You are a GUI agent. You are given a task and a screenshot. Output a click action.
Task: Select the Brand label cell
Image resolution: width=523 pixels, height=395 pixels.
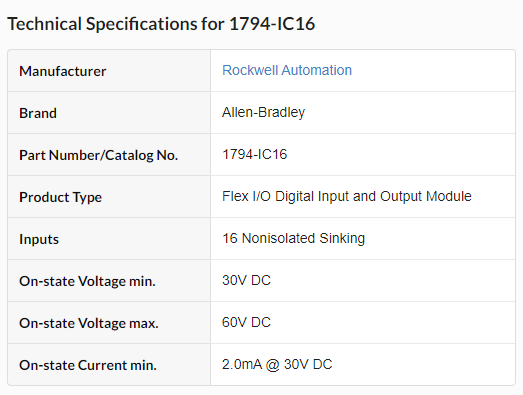coord(109,113)
